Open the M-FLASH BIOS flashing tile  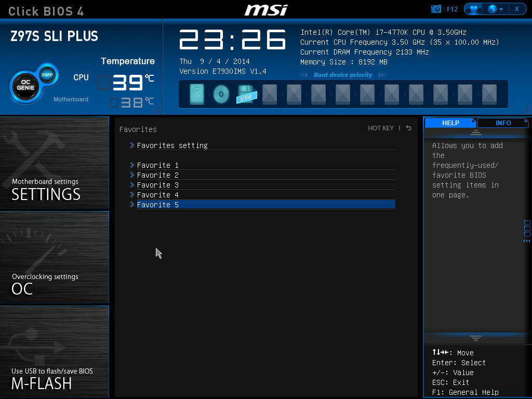click(x=54, y=352)
